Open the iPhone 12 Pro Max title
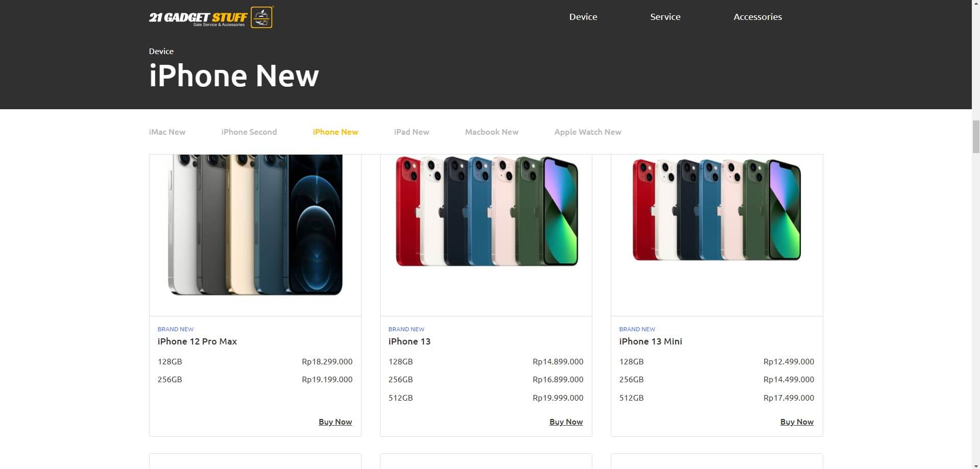The width and height of the screenshot is (980, 469). [197, 341]
